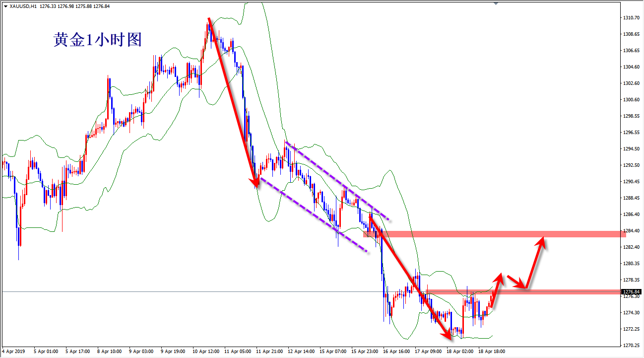The height and width of the screenshot is (358, 644).
Task: Click the short red pullback arrow pointing down-right
Action: pyautogui.click(x=516, y=283)
